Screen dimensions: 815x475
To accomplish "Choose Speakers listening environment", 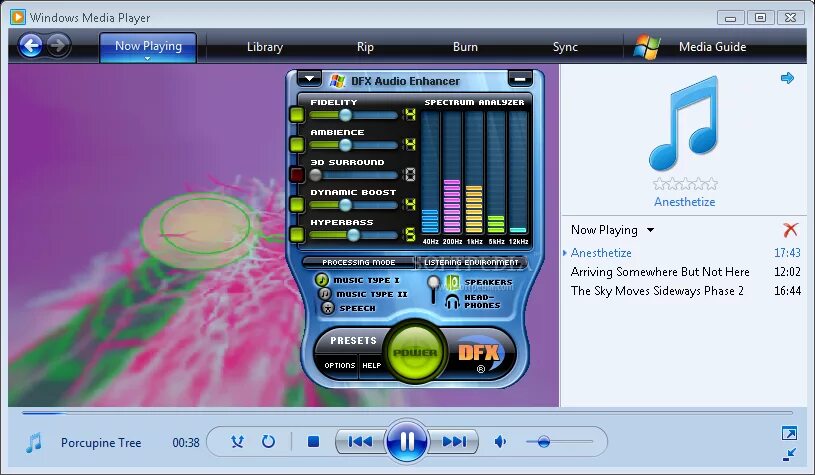I will 479,282.
